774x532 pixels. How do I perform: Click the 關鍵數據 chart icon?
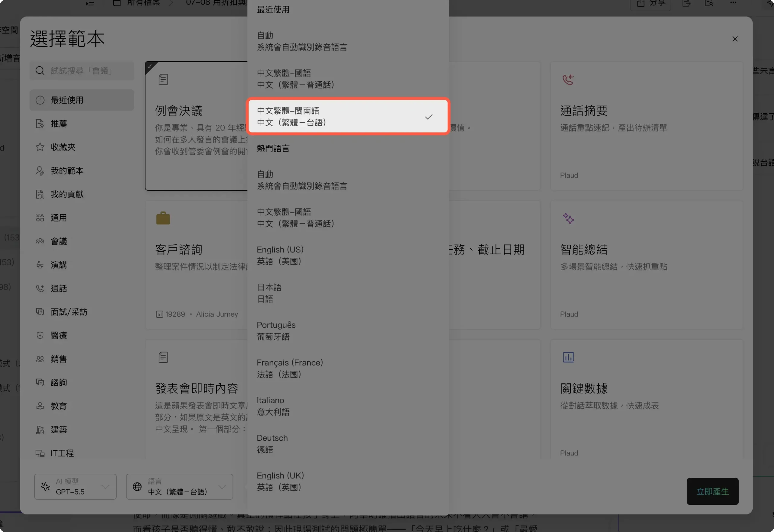point(568,357)
